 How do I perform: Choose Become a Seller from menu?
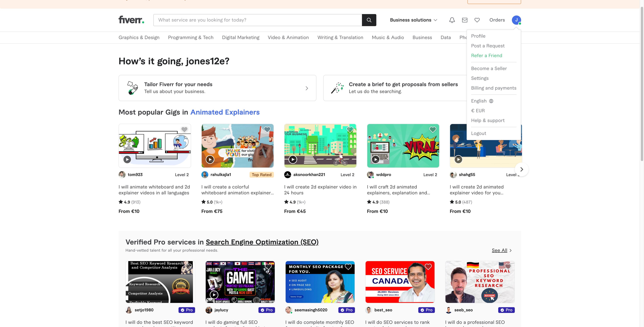(489, 69)
